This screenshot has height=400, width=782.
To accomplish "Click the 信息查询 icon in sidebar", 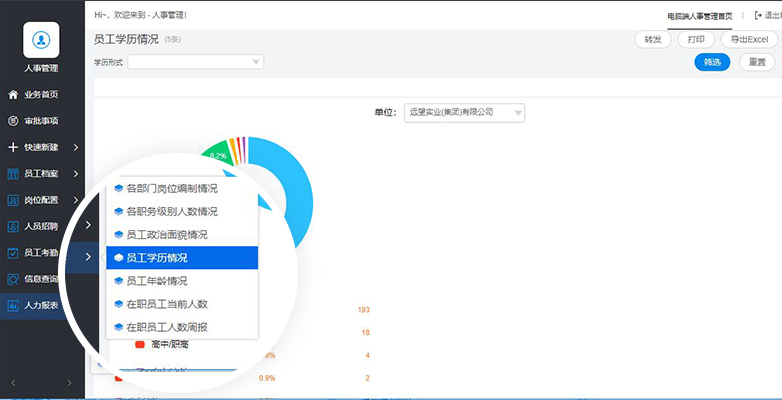I will tap(13, 280).
